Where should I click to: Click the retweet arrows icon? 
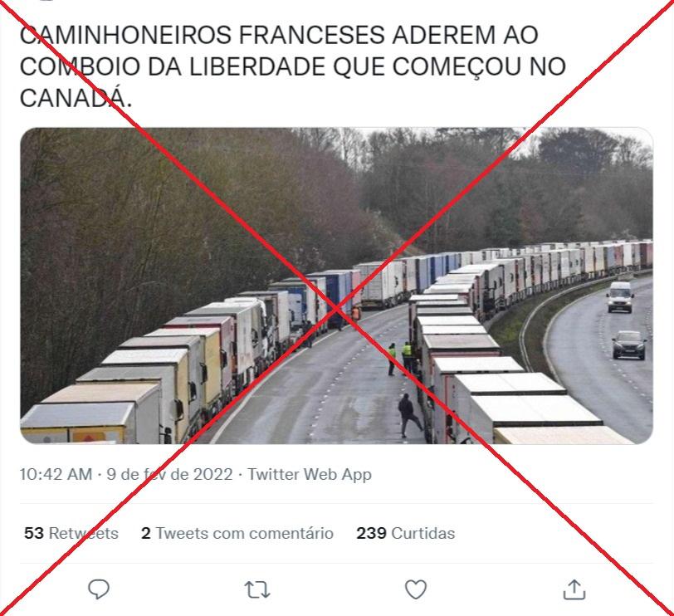pos(257,589)
